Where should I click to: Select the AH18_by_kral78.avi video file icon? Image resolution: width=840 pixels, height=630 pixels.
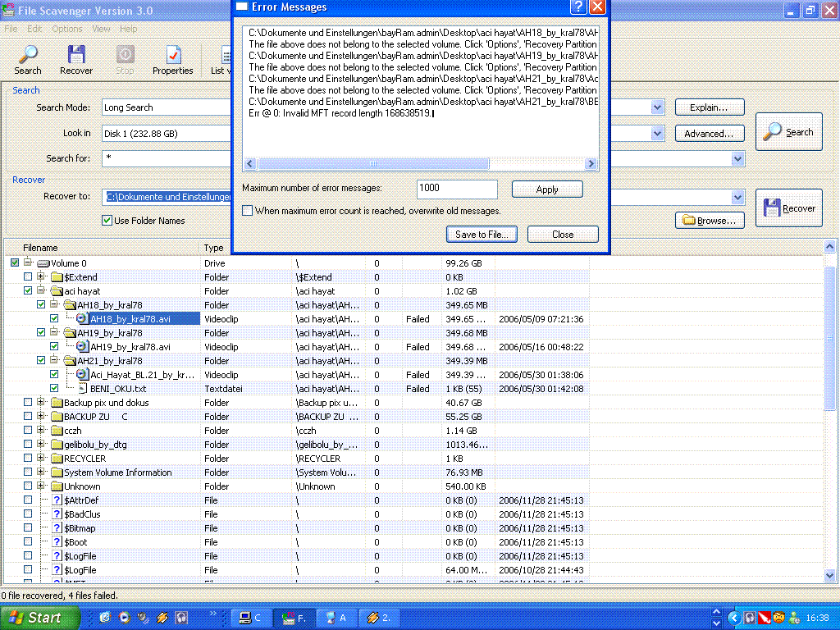coord(81,319)
